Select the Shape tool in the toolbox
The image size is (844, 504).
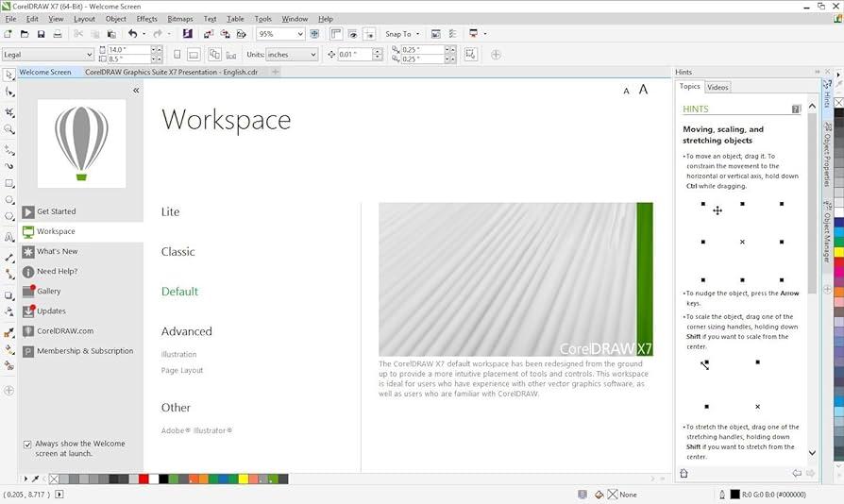tap(9, 92)
